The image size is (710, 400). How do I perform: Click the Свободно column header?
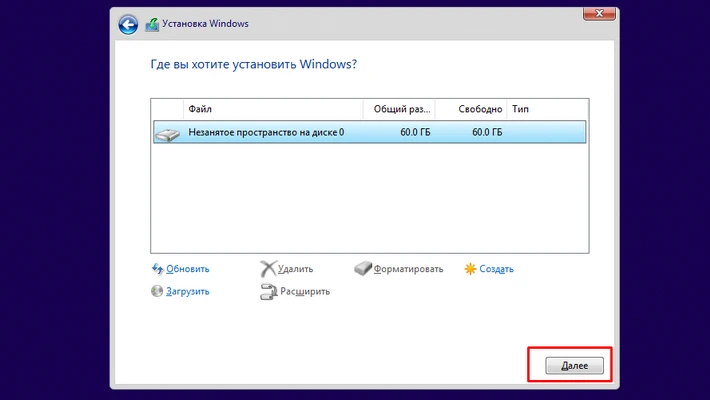[x=471, y=109]
